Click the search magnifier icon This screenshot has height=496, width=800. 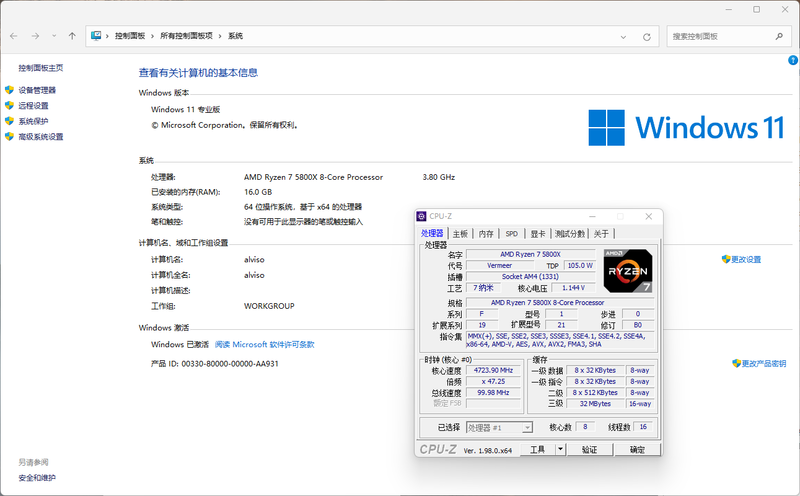click(x=779, y=36)
